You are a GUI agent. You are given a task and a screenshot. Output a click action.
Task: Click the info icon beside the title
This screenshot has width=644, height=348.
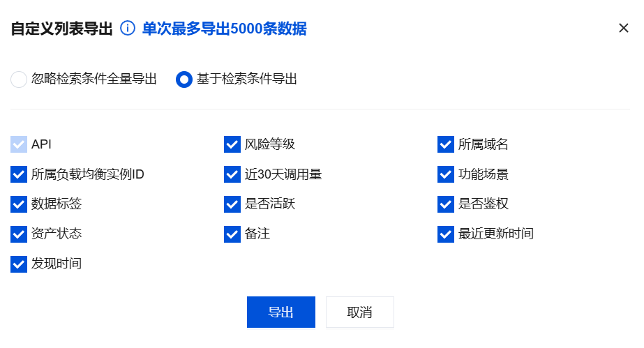[127, 29]
